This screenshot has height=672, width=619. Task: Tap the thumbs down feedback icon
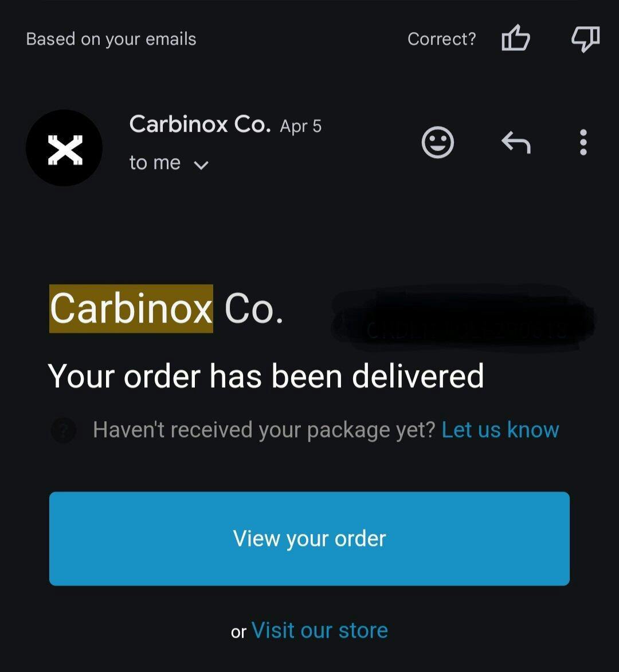click(x=586, y=38)
